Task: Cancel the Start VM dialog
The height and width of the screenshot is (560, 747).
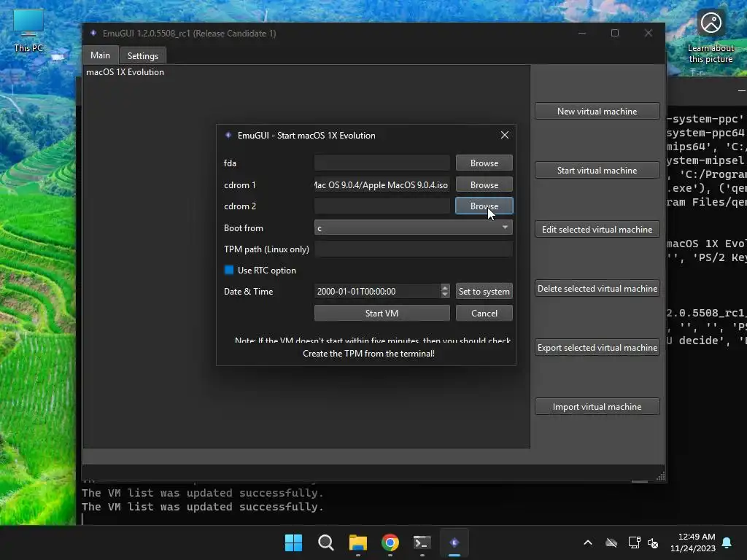Action: point(484,313)
